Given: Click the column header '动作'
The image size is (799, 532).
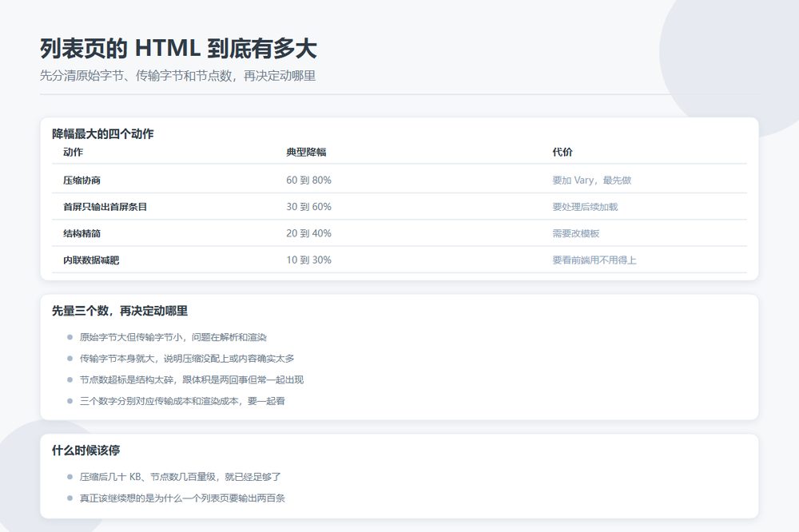Looking at the screenshot, I should coord(73,152).
